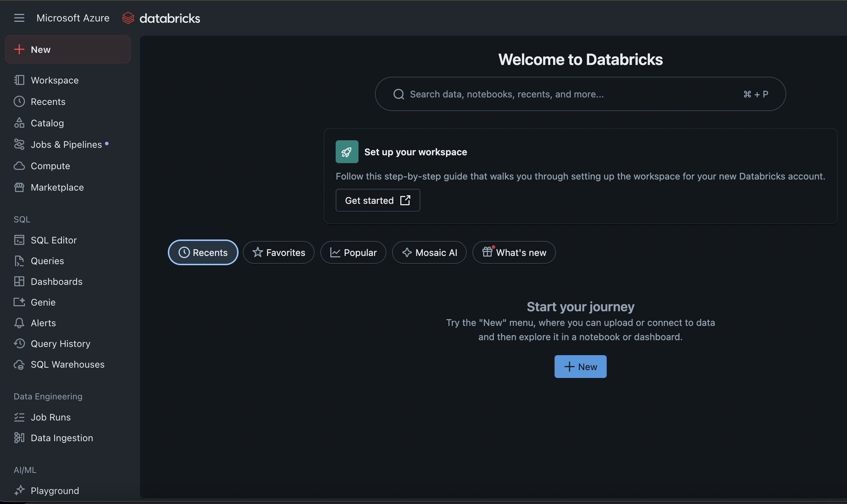Click the 'Welcome to Databricks' title

click(581, 59)
